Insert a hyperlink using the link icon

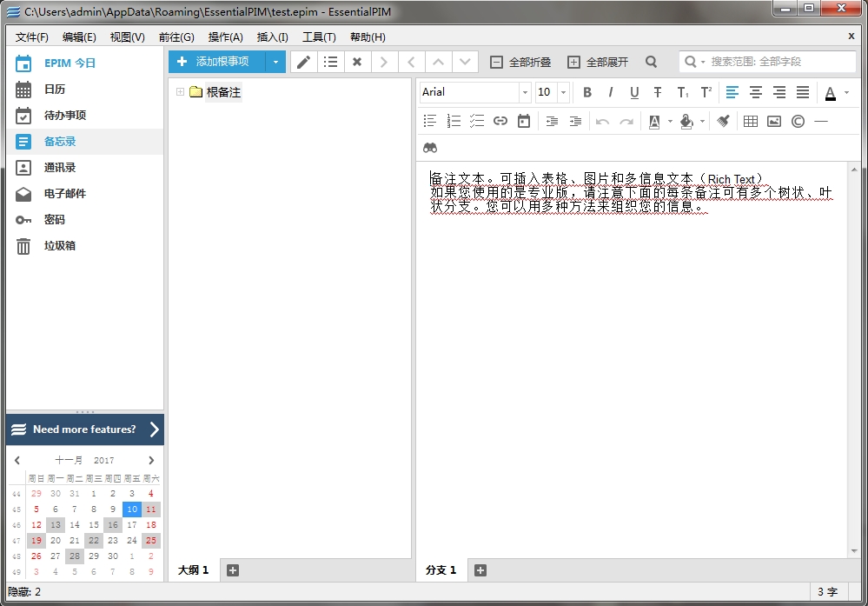(500, 122)
